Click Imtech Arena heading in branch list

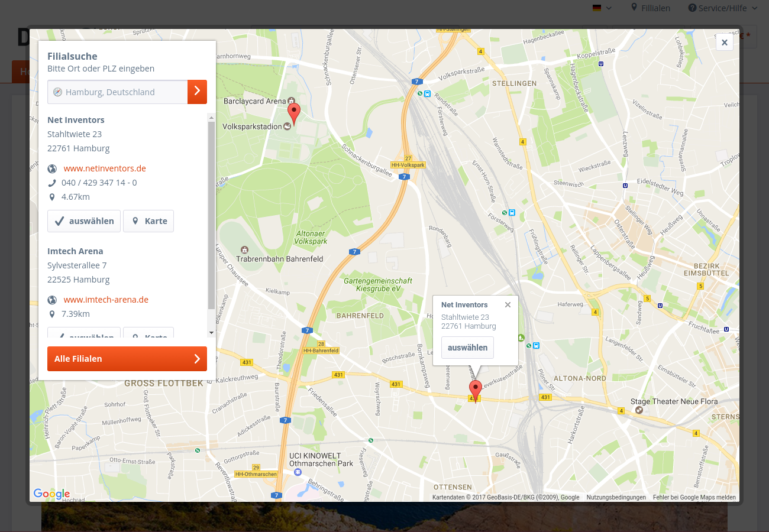coord(75,251)
